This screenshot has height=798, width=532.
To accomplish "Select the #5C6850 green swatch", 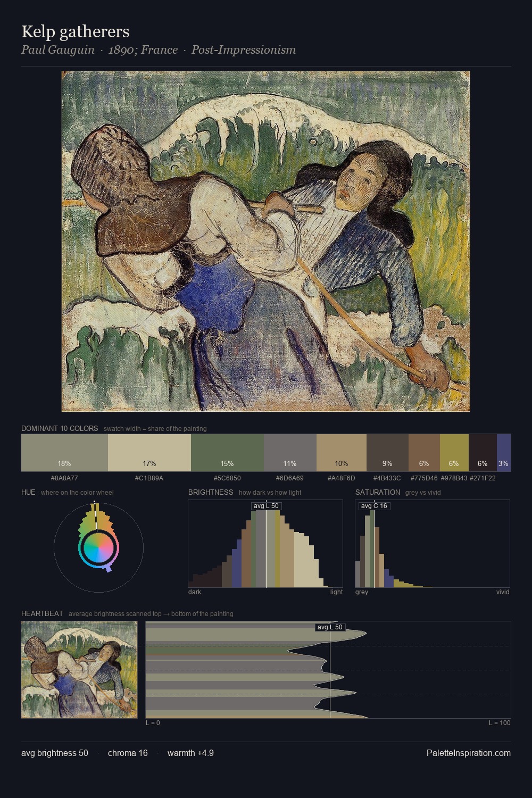I will (227, 453).
